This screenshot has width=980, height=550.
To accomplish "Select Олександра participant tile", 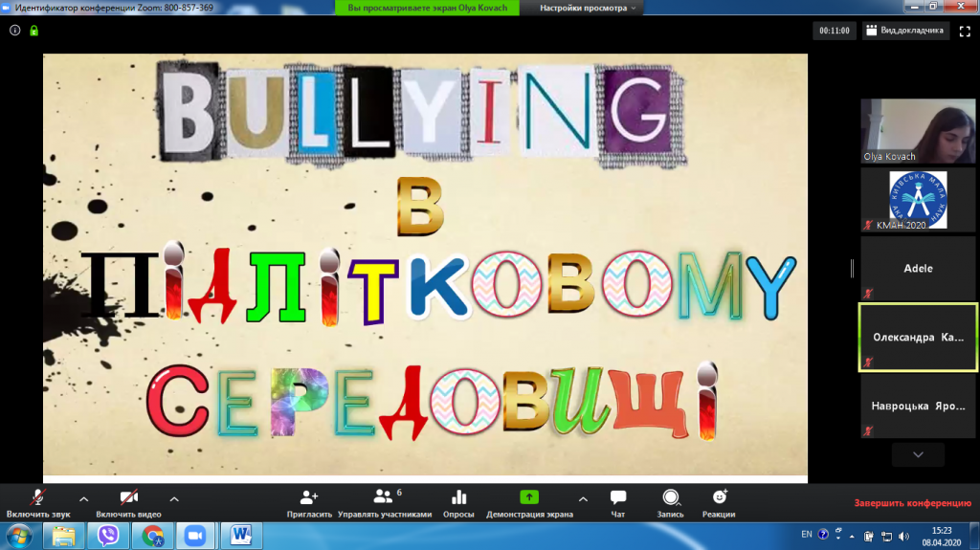I will click(918, 337).
